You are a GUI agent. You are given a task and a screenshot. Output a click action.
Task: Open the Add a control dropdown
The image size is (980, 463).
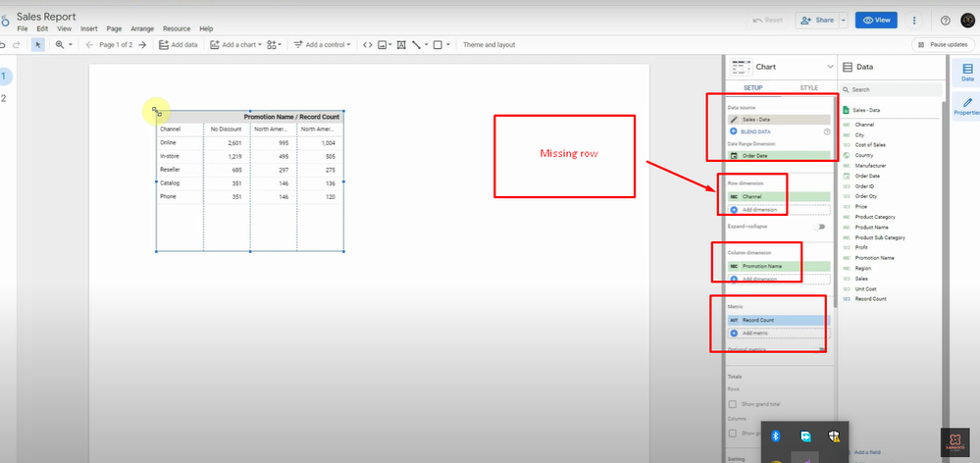coord(323,45)
